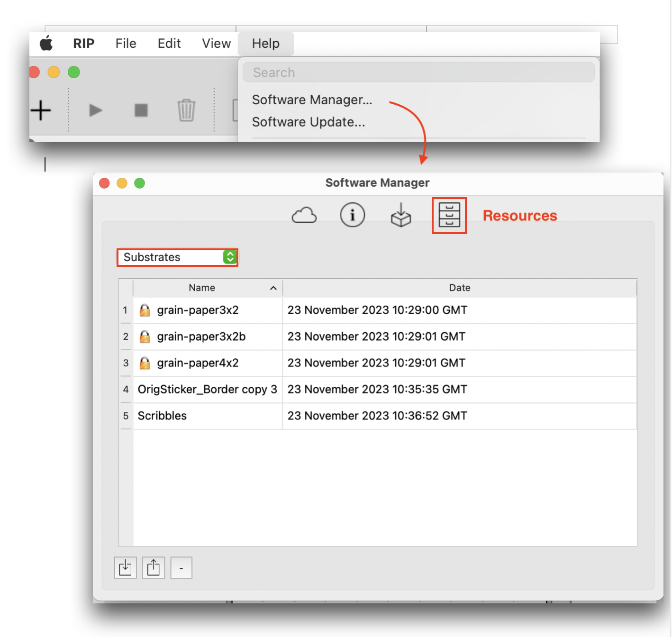The width and height of the screenshot is (672, 637).
Task: Click row number 1 in table
Action: 126,310
